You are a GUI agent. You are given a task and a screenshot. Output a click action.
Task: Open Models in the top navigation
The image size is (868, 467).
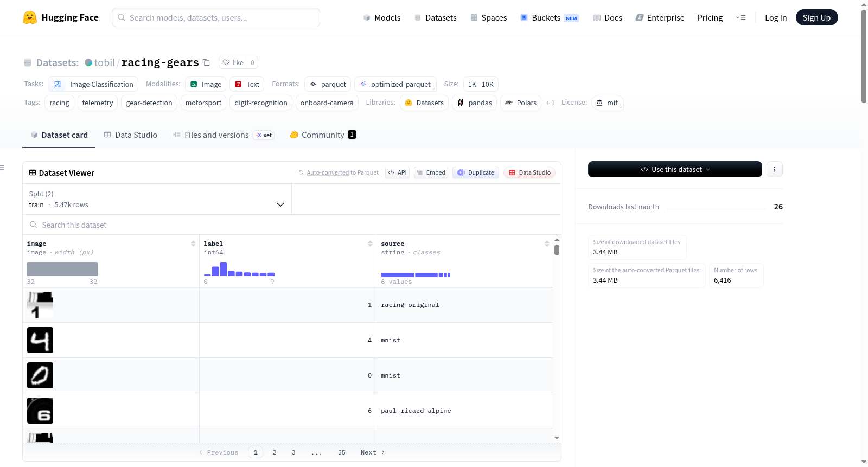click(x=382, y=17)
